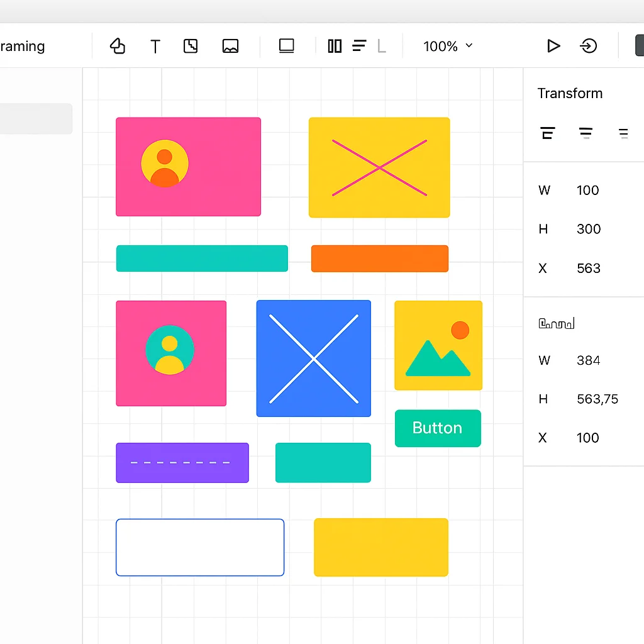Toggle left alignment in Transform panel
This screenshot has height=644, width=644.
[x=548, y=133]
